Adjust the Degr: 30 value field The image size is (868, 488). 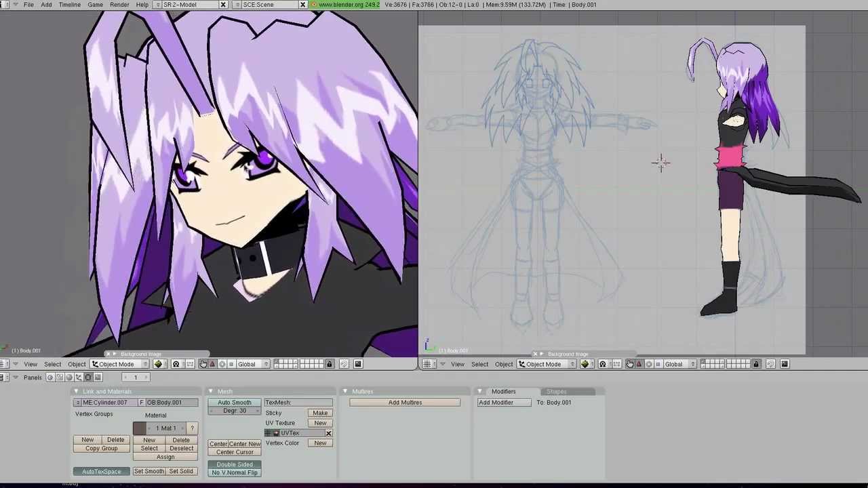point(235,411)
